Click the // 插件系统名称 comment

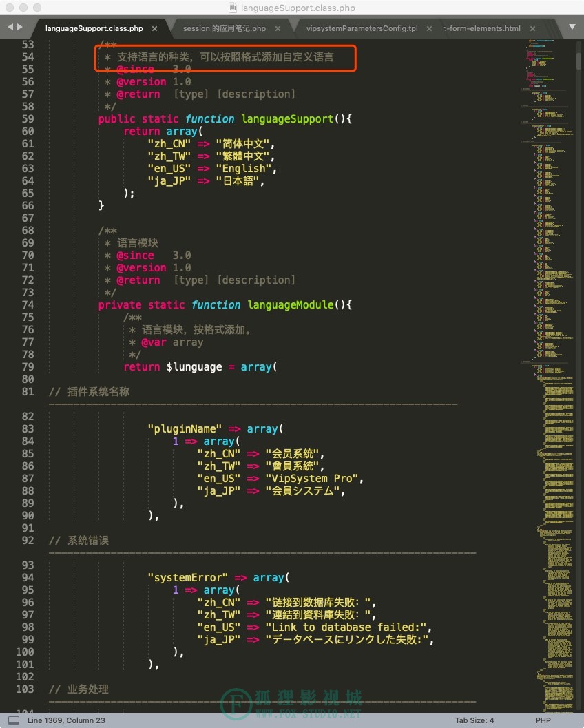[x=89, y=392]
